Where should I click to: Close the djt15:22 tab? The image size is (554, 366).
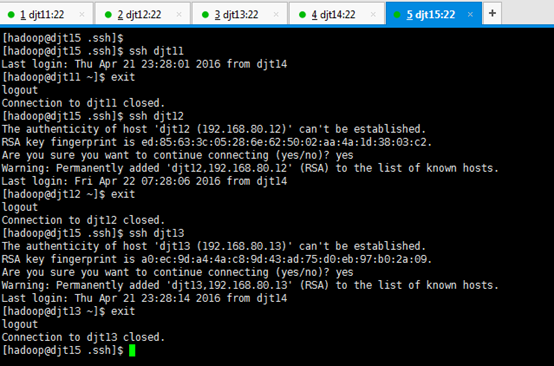click(470, 14)
